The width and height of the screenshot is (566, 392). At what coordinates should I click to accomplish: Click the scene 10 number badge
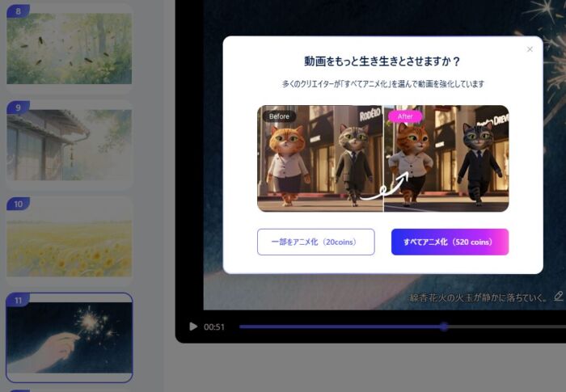coord(18,204)
